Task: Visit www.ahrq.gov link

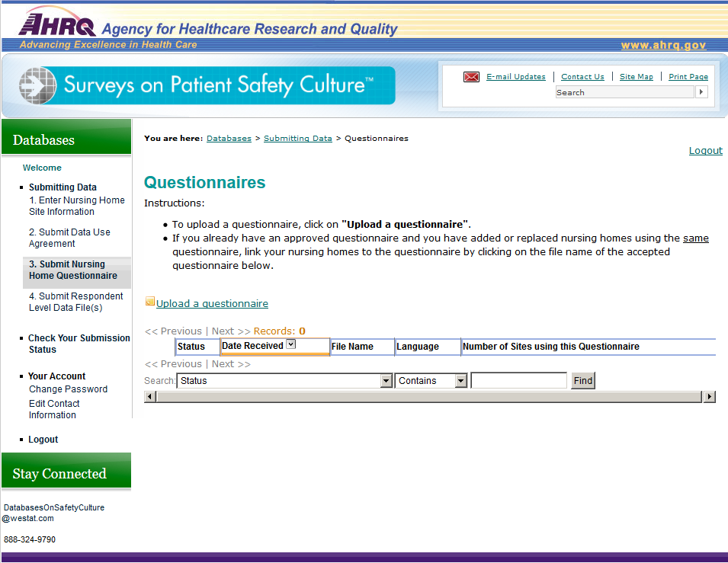Action: [x=663, y=45]
